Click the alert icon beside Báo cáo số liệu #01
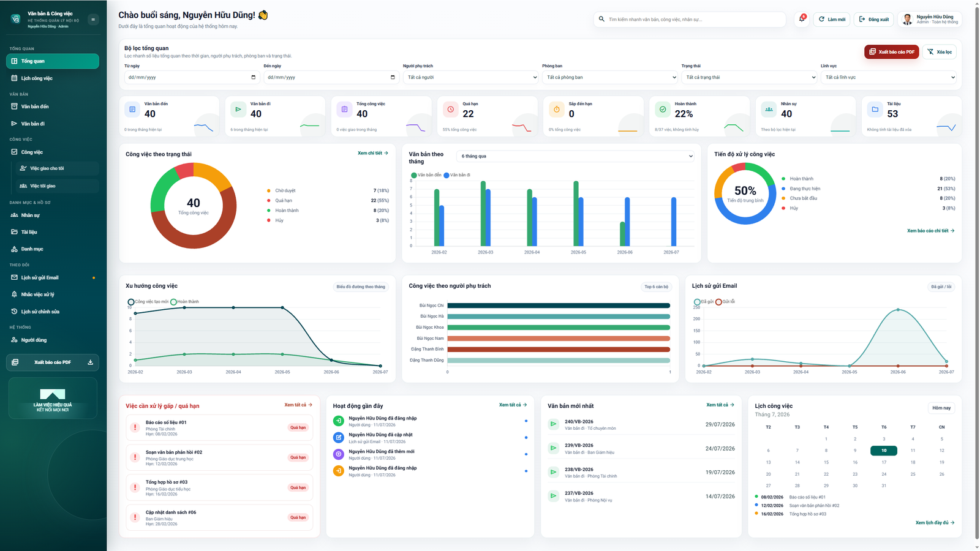980x551 pixels. point(135,427)
